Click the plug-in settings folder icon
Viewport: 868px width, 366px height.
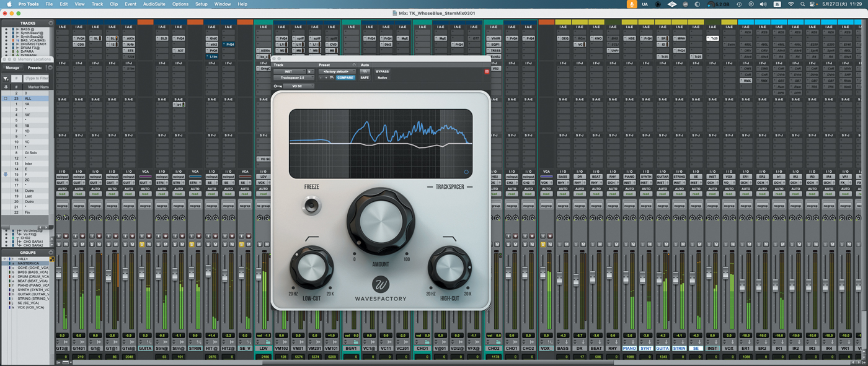coord(332,77)
